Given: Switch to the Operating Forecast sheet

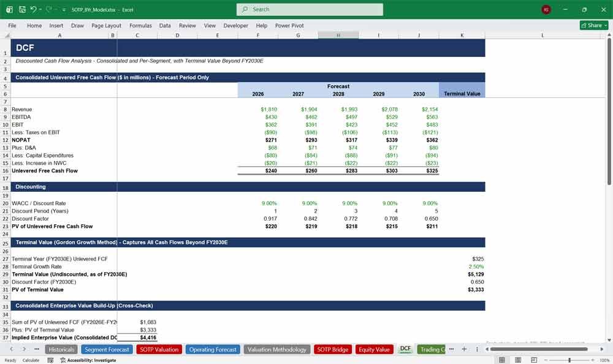Looking at the screenshot, I should coord(213,349).
